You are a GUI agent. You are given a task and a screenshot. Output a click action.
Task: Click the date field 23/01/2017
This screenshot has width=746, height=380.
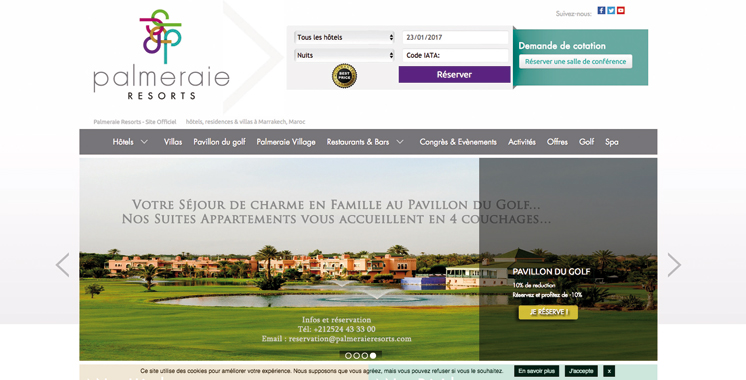click(x=456, y=37)
